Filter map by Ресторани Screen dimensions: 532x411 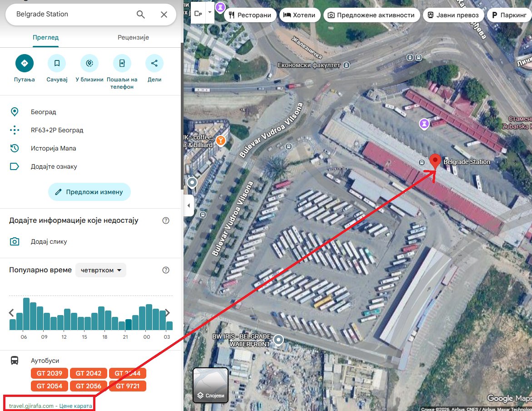(250, 15)
